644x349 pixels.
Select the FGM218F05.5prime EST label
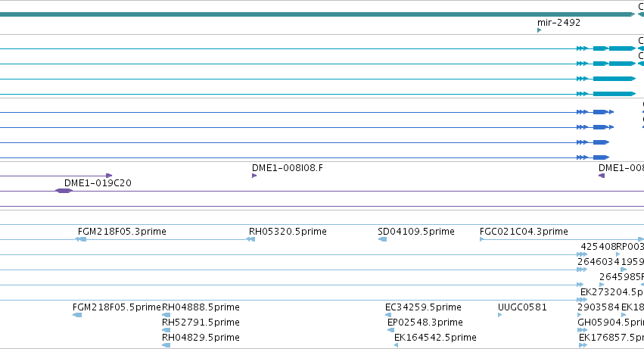tap(117, 307)
